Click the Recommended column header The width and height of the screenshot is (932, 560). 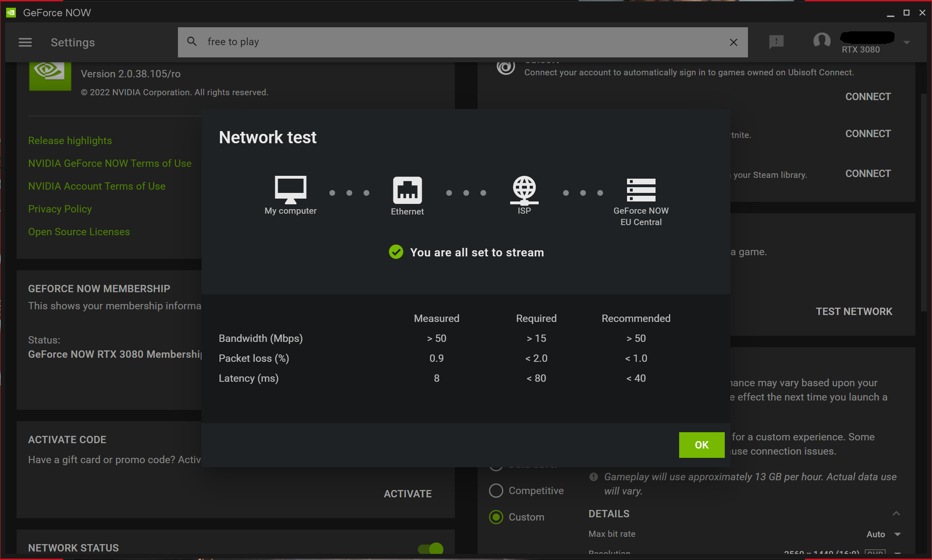pos(636,318)
